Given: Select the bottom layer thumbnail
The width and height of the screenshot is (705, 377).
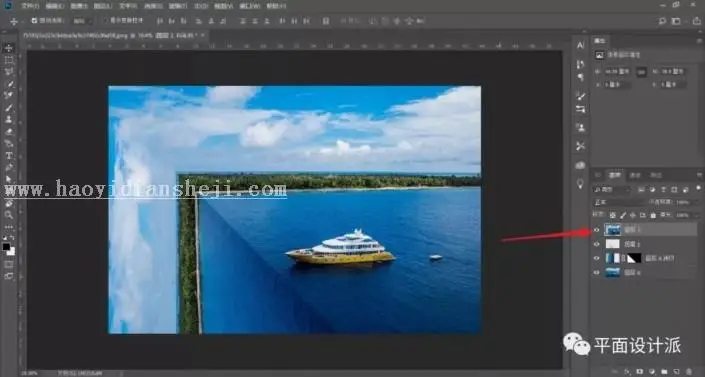Looking at the screenshot, I should [x=613, y=273].
